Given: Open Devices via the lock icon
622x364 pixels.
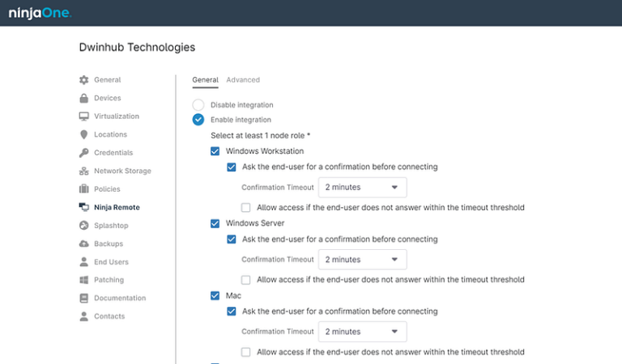Looking at the screenshot, I should (x=83, y=98).
